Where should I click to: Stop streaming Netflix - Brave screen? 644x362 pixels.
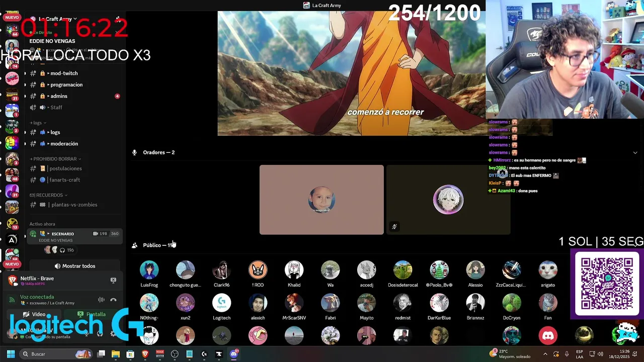113,280
